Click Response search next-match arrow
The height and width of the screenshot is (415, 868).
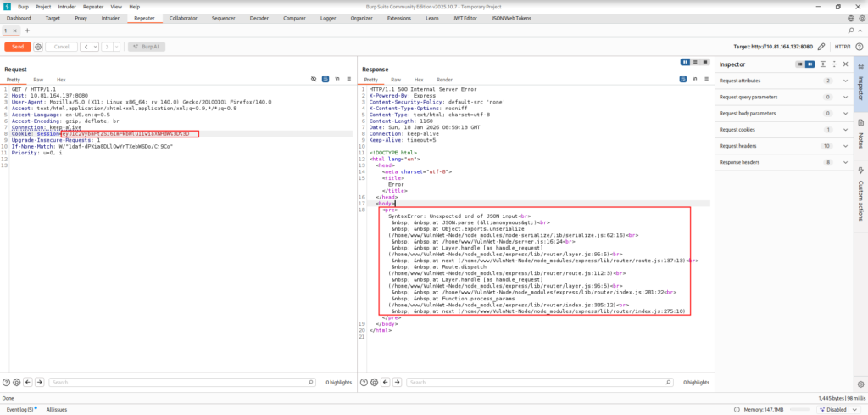coord(398,383)
